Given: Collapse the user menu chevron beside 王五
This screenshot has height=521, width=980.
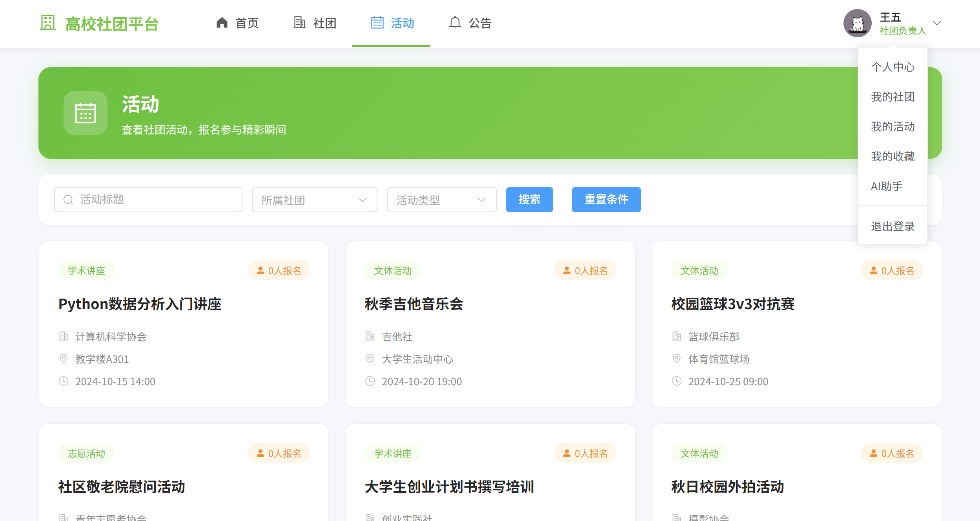Looking at the screenshot, I should 937,23.
